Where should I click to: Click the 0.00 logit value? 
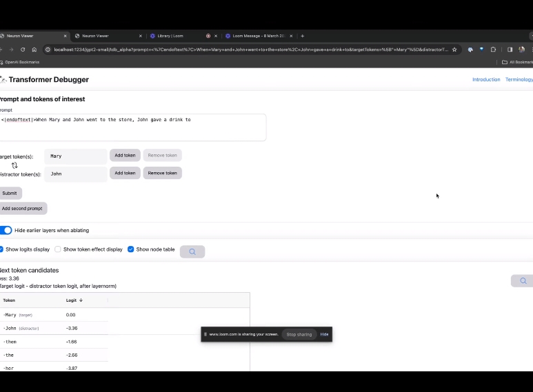coord(71,315)
